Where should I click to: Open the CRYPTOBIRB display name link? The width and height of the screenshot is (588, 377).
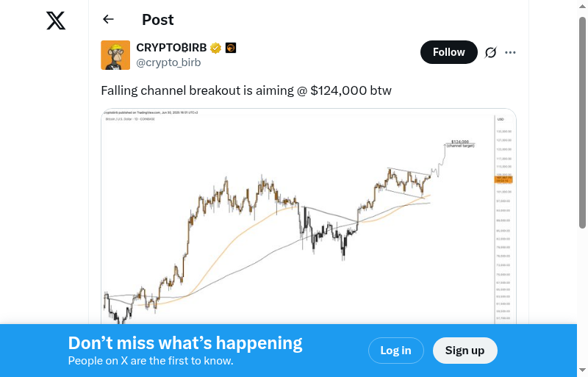coord(171,48)
